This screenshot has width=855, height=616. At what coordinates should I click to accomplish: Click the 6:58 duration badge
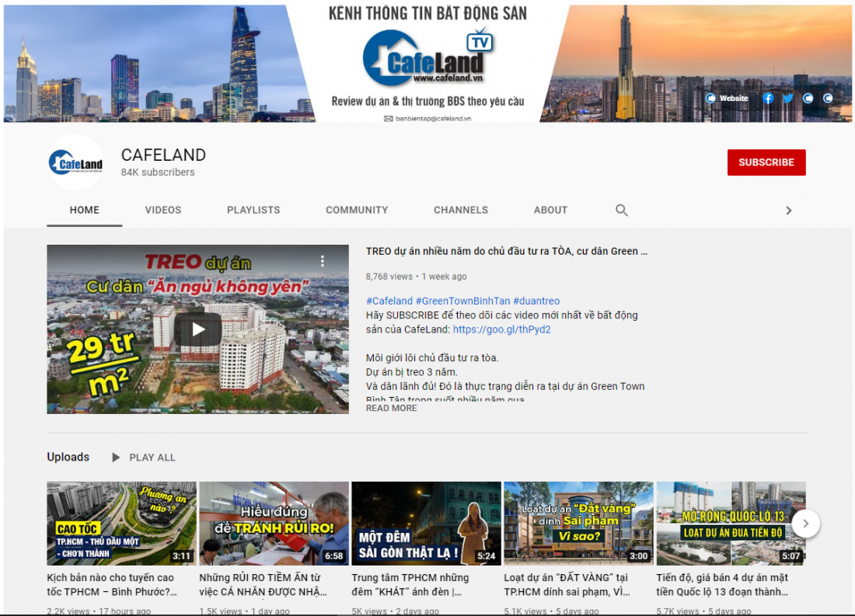click(x=333, y=556)
